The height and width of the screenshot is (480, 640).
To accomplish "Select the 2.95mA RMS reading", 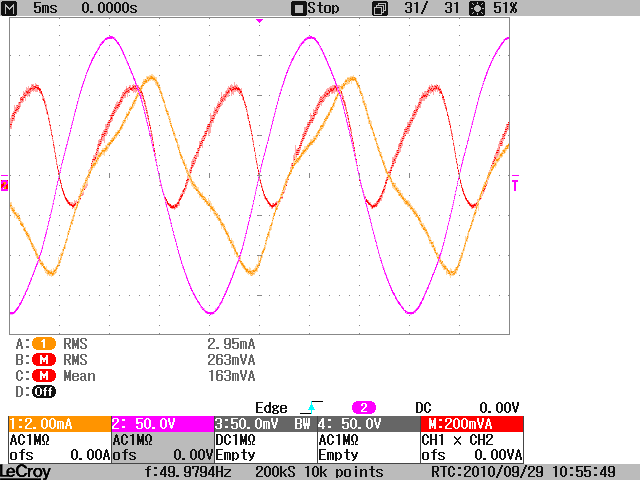I will [x=231, y=344].
